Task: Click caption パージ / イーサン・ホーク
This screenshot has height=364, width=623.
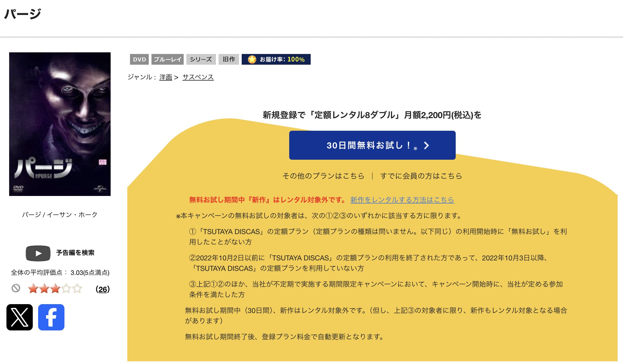Action: click(60, 215)
